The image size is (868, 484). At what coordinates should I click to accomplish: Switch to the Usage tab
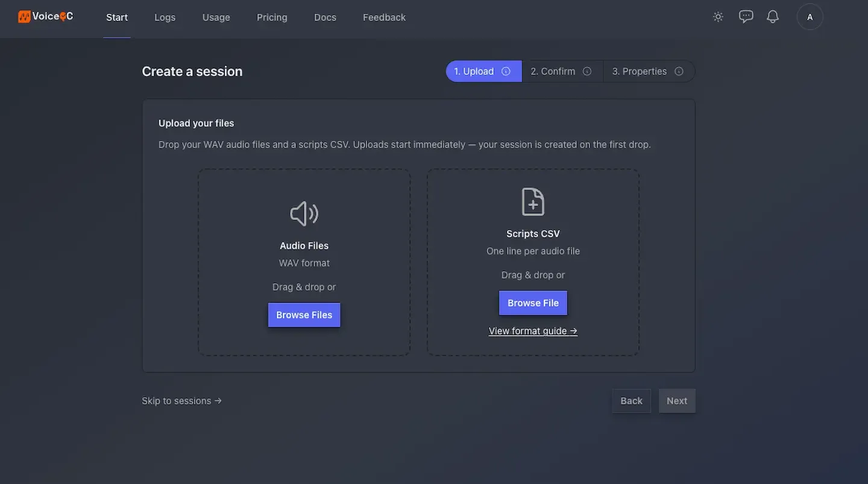(x=216, y=17)
